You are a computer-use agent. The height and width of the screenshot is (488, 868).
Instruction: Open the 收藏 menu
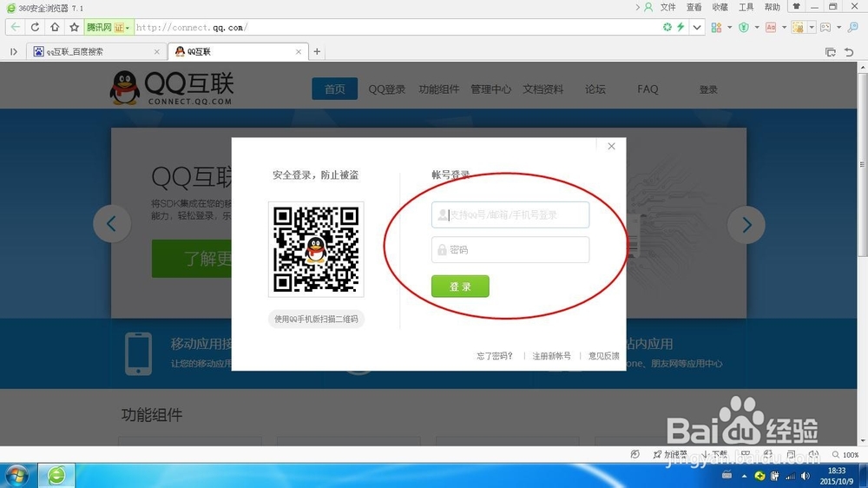[720, 7]
